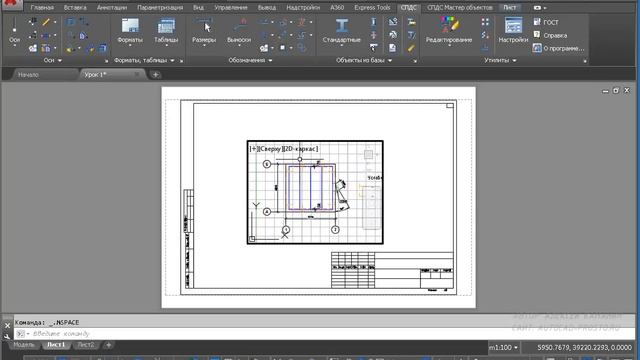This screenshot has width=640, height=360.
Task: Click the yellow diagonal line icon in Оси panel
Action: pos(46,22)
